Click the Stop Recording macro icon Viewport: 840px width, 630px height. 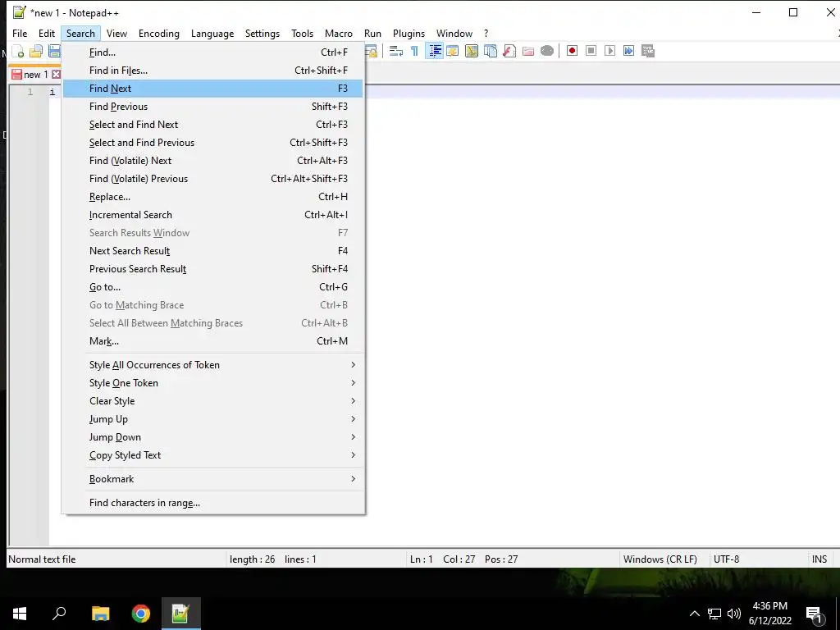coord(591,51)
